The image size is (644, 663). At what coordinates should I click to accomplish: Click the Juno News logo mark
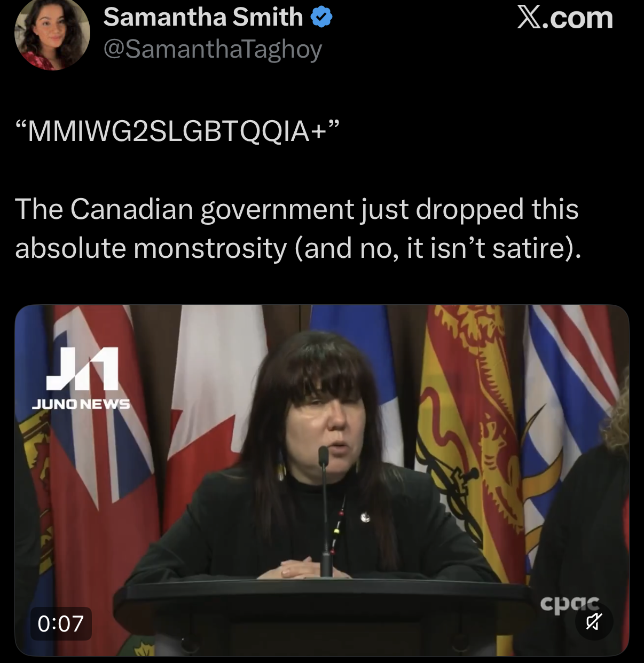pyautogui.click(x=82, y=369)
